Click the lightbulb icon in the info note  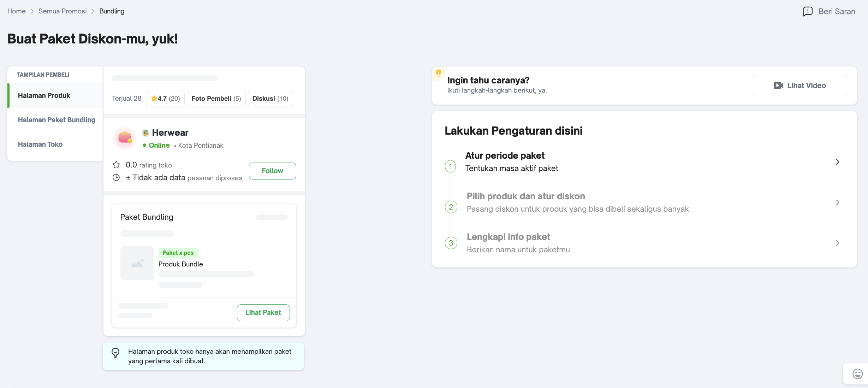click(115, 353)
